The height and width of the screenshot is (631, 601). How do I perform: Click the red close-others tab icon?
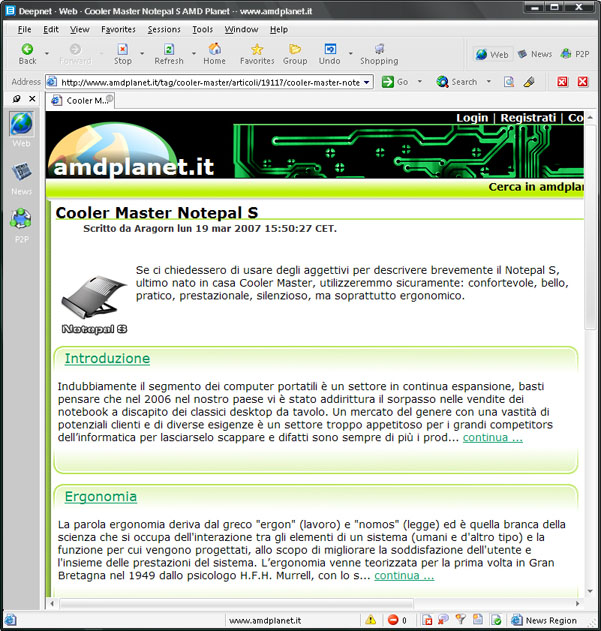(x=562, y=82)
